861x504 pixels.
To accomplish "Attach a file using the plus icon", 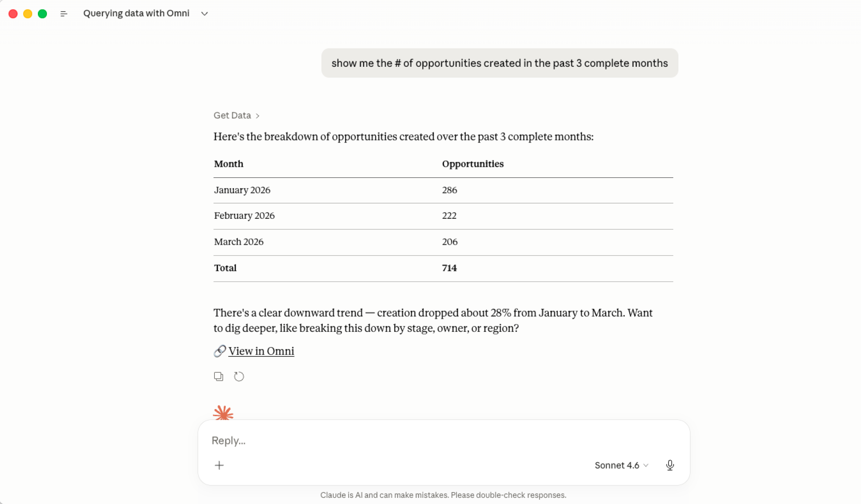I will click(x=219, y=465).
